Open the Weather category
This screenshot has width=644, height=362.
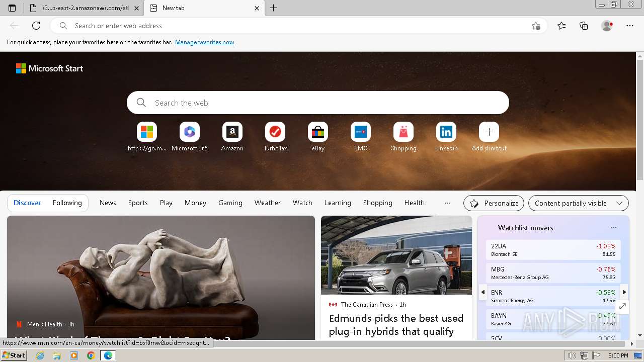coord(267,203)
